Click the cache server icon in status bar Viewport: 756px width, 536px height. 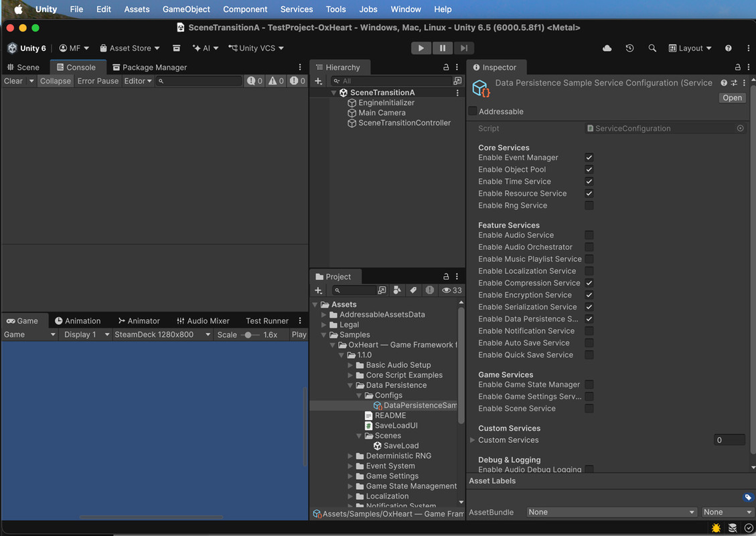click(733, 528)
